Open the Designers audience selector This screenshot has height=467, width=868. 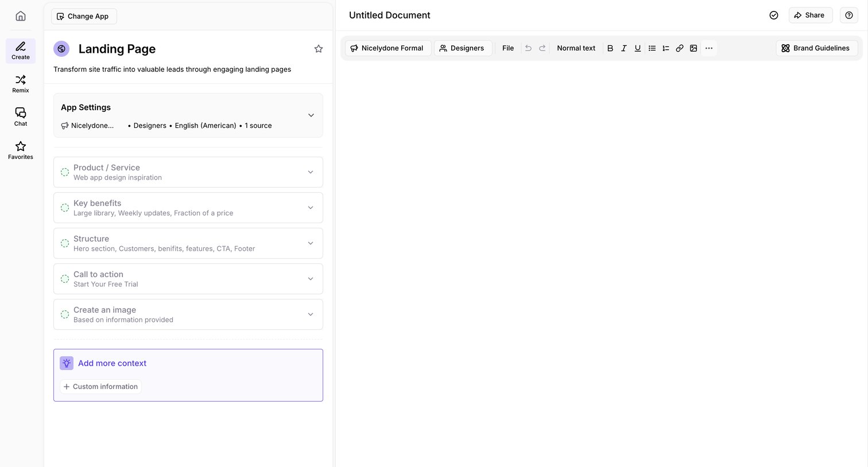click(x=463, y=48)
